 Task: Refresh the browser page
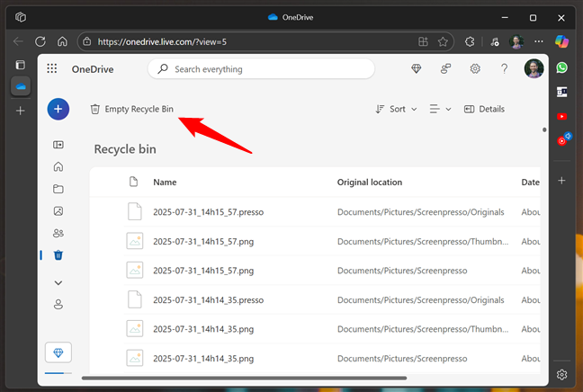[40, 41]
